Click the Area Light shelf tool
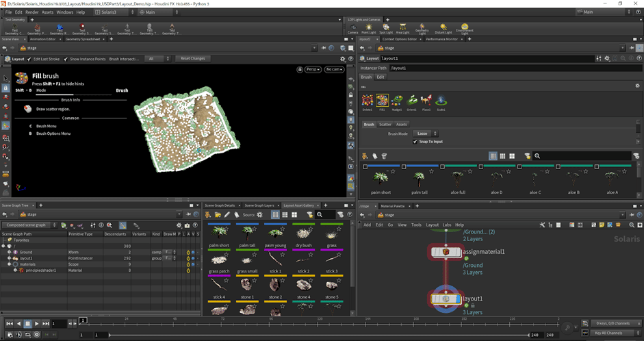 coord(404,27)
